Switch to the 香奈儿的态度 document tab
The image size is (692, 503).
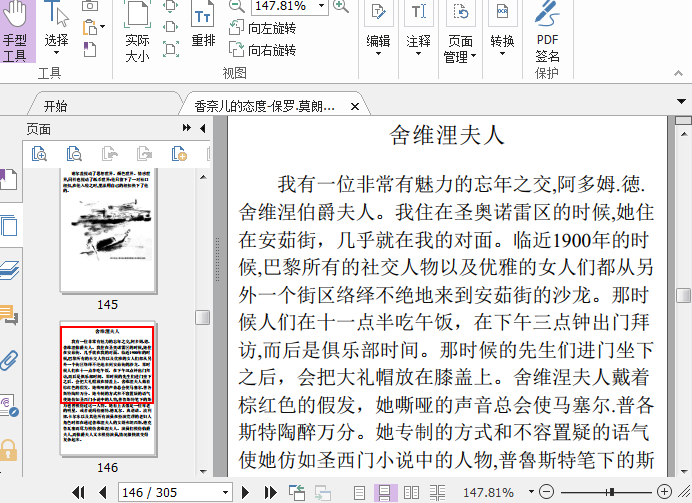pos(265,106)
